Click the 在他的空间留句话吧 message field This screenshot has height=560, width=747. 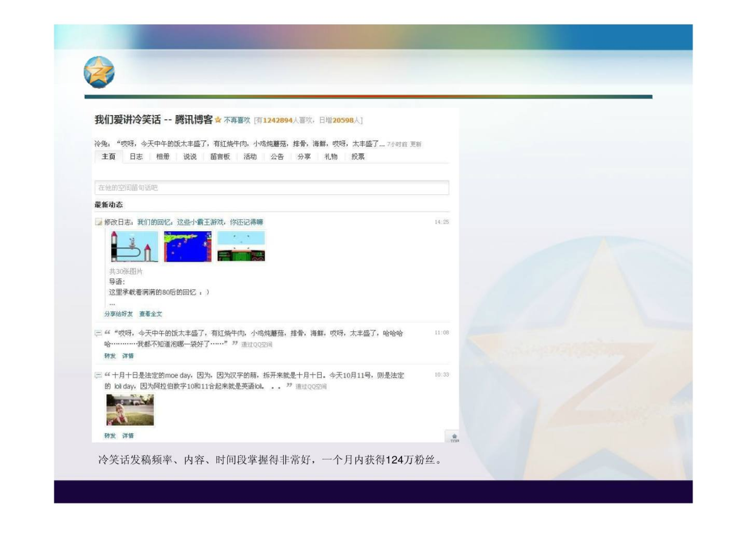point(272,187)
